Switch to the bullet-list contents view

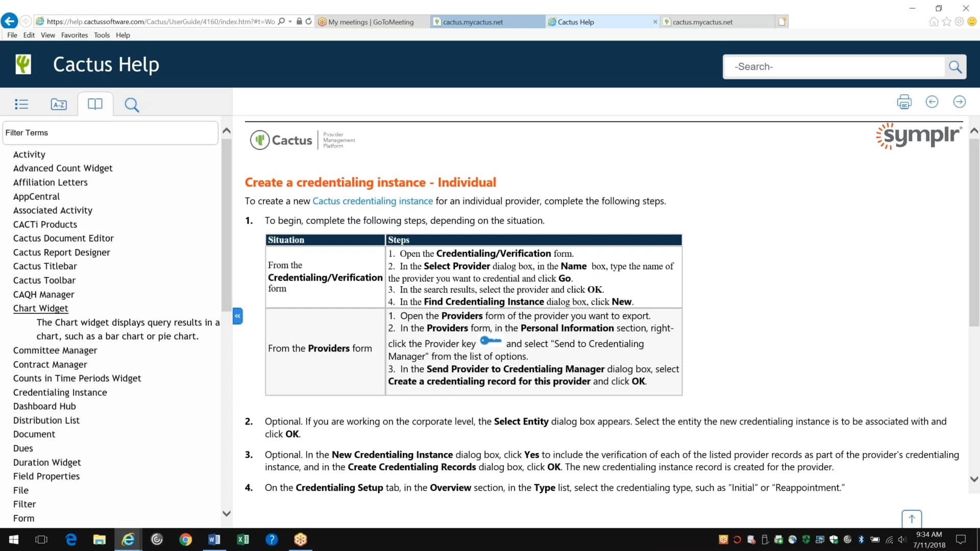point(21,104)
